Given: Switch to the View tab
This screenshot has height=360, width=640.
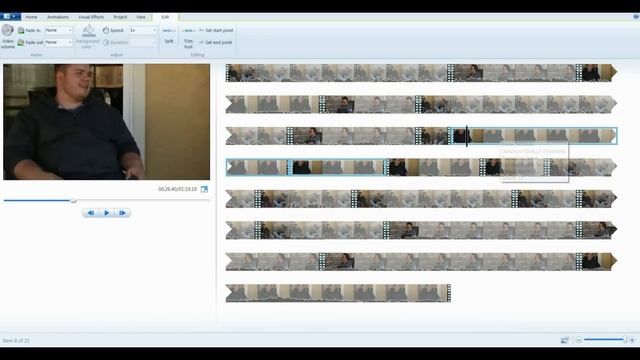Looking at the screenshot, I should (x=141, y=17).
